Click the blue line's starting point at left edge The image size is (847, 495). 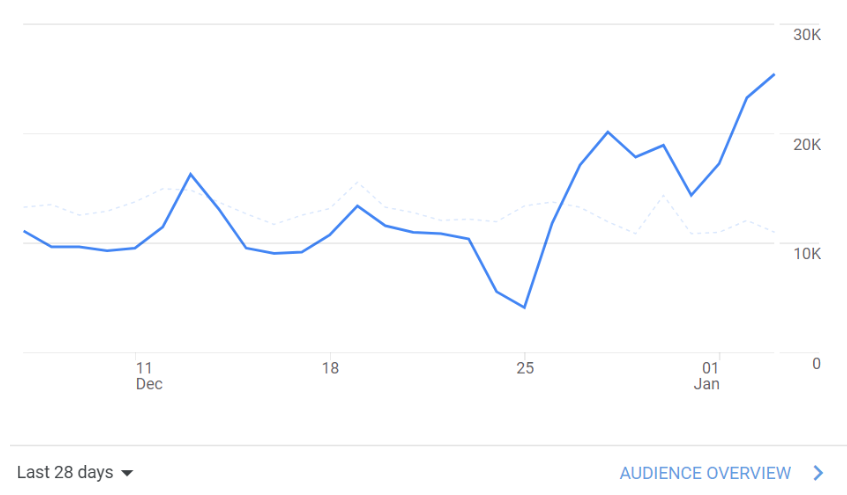click(24, 231)
